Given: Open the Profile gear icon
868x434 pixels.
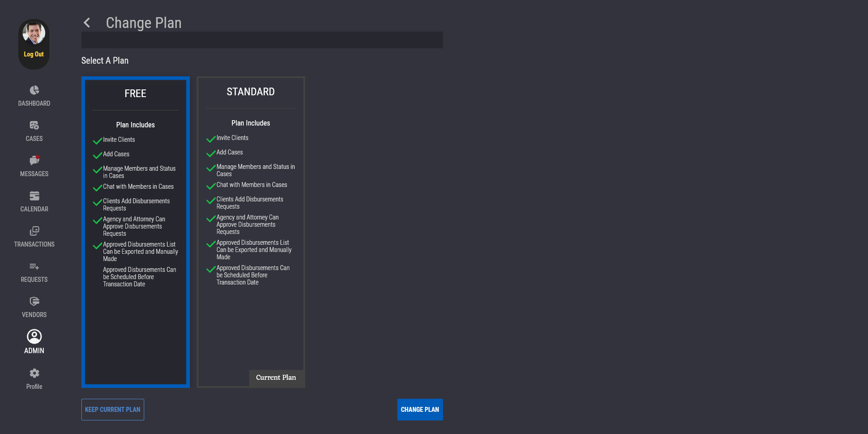Looking at the screenshot, I should click(34, 373).
